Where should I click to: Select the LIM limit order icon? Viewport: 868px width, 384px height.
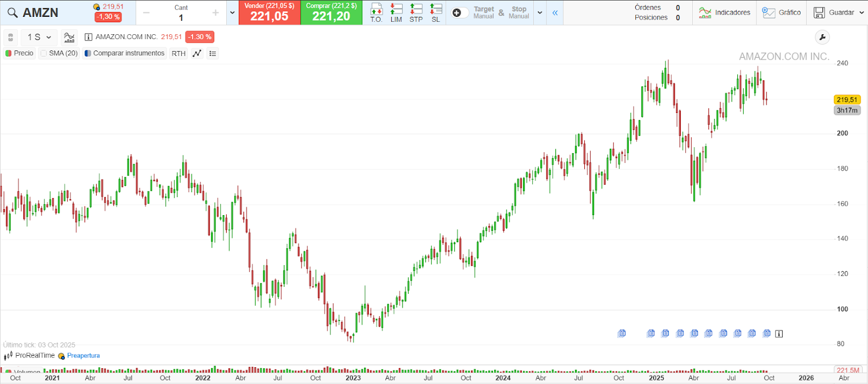point(396,12)
